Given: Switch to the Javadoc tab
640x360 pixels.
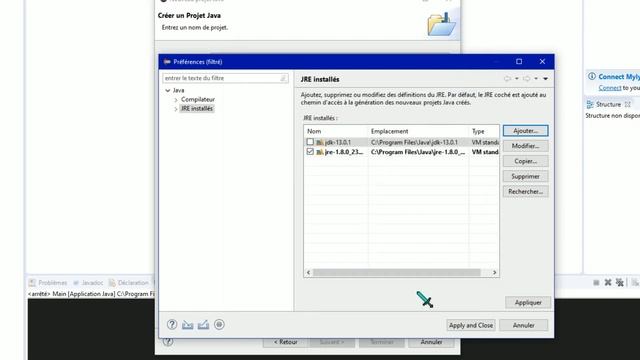Looking at the screenshot, I should pos(88,282).
